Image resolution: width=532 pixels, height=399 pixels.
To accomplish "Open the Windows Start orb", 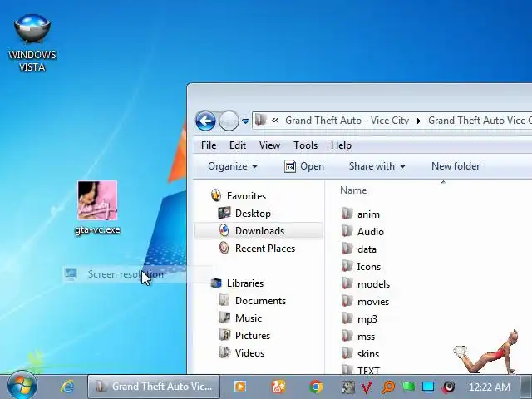I will [22, 386].
